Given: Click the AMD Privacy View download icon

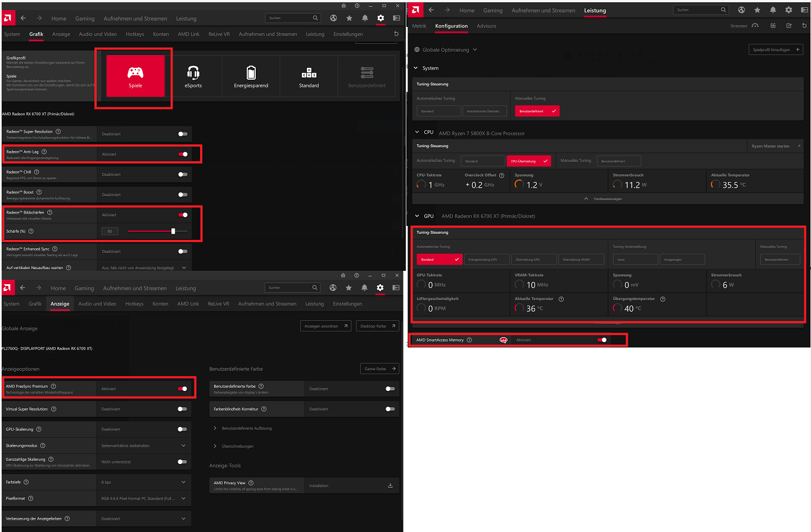Looking at the screenshot, I should coord(390,485).
